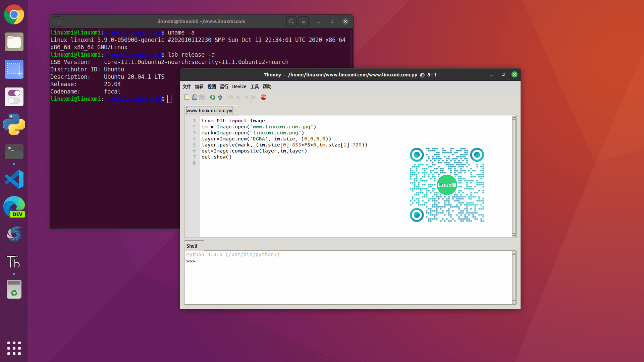Click code line 'from PIL import Image'
The width and height of the screenshot is (644, 362).
tap(233, 121)
